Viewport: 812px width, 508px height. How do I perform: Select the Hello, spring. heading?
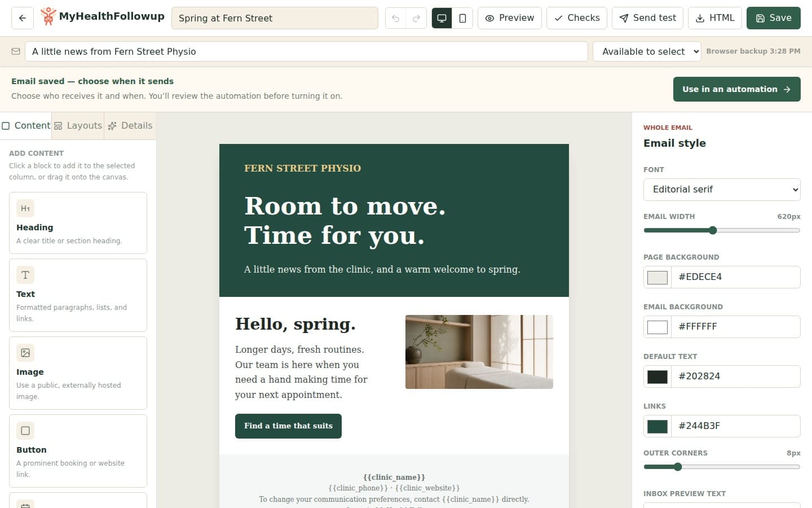point(295,324)
